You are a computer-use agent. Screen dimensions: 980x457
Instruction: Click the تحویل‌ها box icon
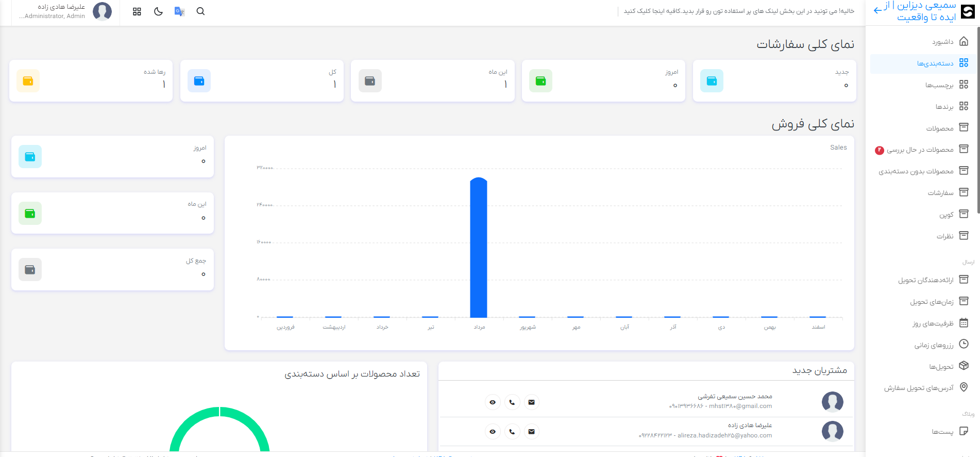[x=964, y=366]
